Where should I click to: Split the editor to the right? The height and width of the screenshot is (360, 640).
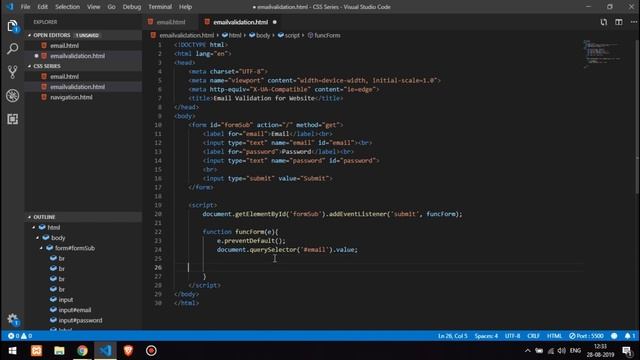point(619,22)
